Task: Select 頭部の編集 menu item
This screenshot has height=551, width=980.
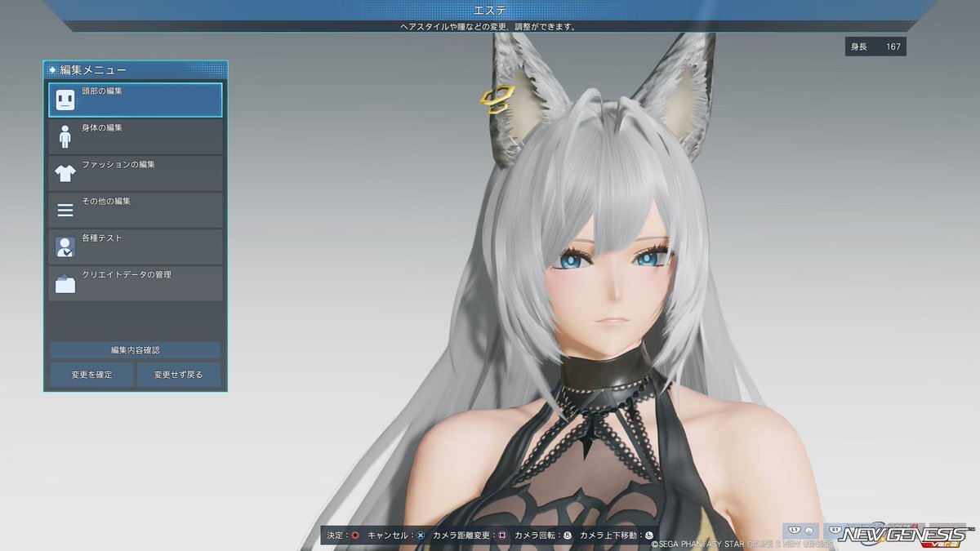Action: 136,100
